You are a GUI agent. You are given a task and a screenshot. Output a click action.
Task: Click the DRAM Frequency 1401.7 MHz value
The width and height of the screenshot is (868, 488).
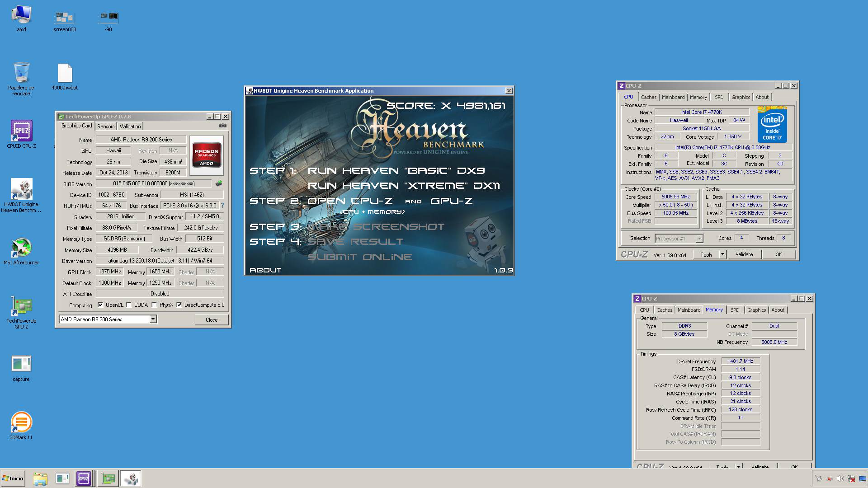pos(741,361)
